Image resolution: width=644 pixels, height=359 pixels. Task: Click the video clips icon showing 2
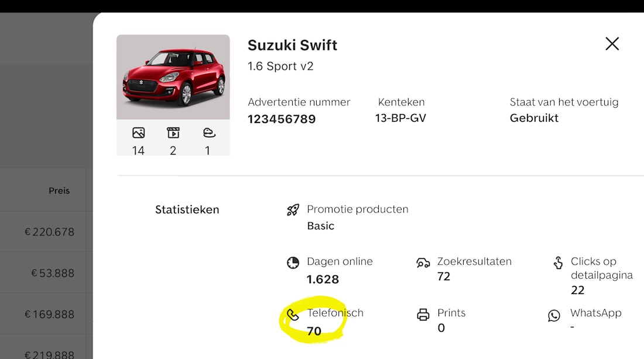point(173,133)
